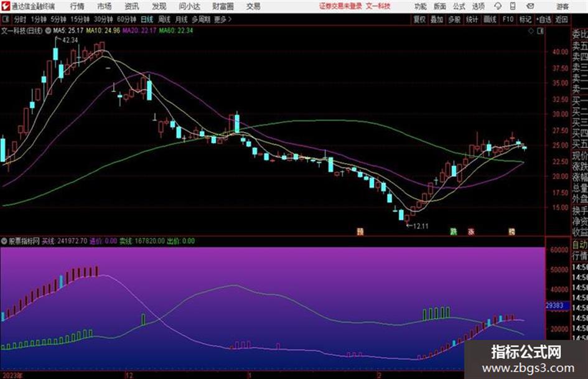Click the 叠加 overlay button
Screen dimensions: 588x379
[x=437, y=19]
